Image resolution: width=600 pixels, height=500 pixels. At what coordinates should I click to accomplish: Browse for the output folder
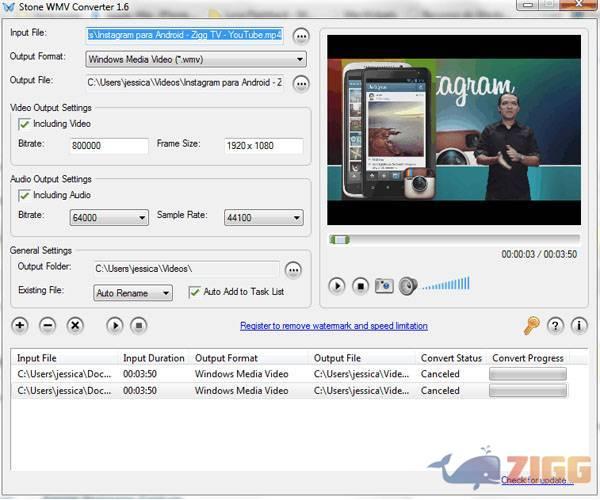293,270
